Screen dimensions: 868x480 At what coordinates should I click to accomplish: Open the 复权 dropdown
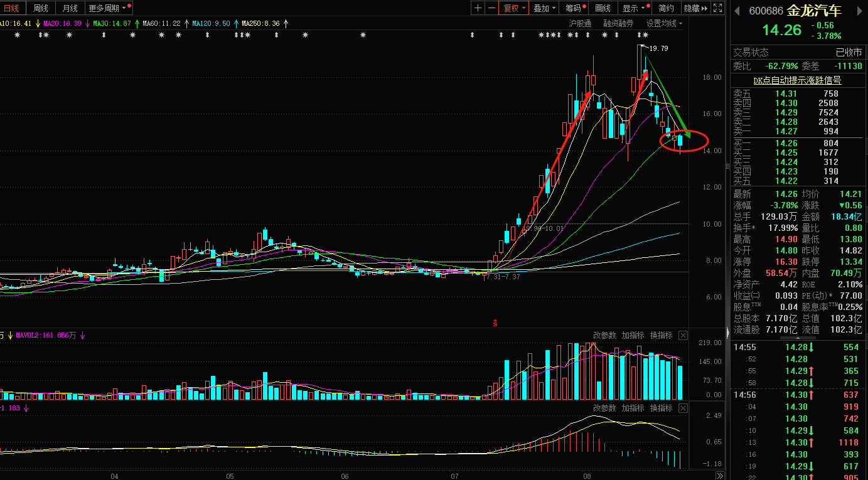(514, 8)
